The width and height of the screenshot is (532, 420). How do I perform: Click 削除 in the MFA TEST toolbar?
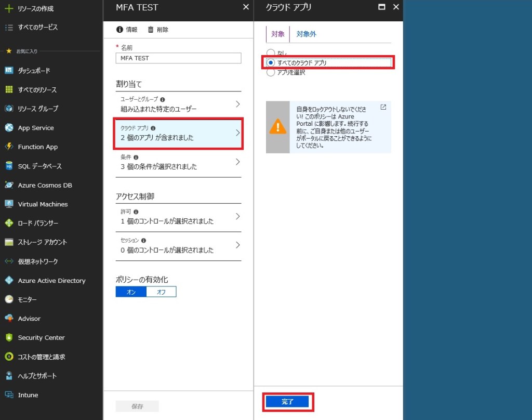click(158, 30)
